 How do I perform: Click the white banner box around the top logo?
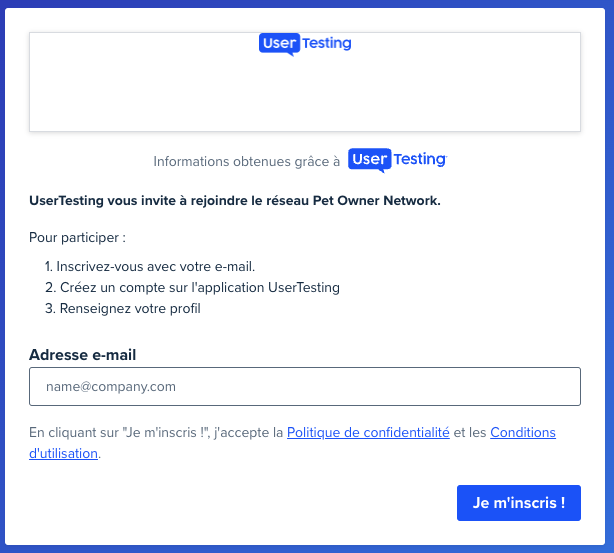click(x=305, y=82)
